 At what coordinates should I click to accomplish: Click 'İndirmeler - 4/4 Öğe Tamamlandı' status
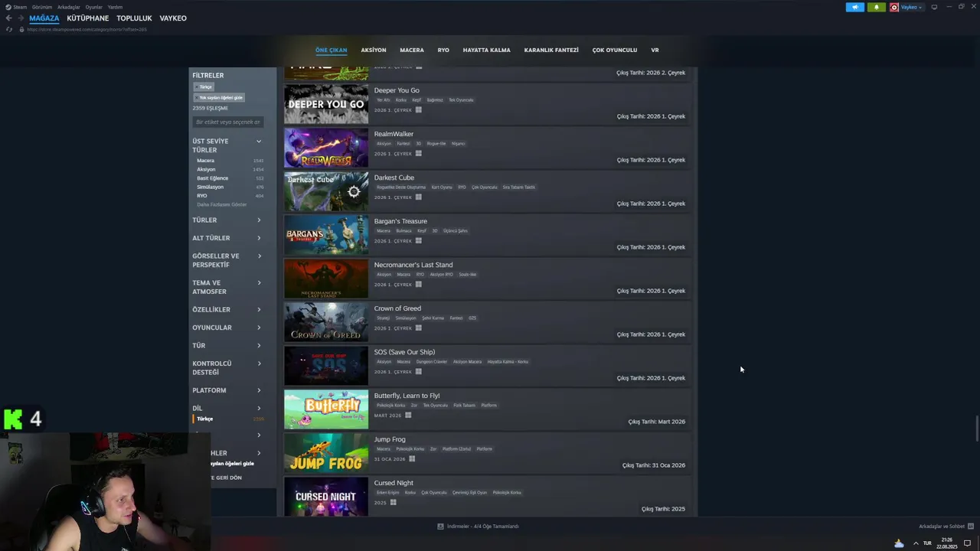483,527
